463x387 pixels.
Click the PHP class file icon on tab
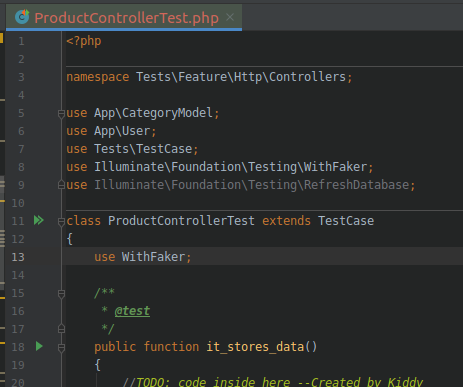(x=23, y=17)
